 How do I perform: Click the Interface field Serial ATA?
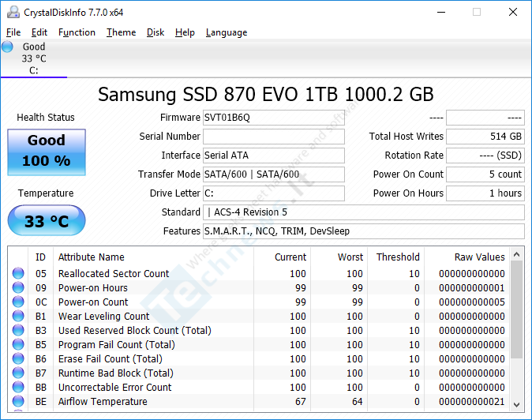(x=274, y=156)
